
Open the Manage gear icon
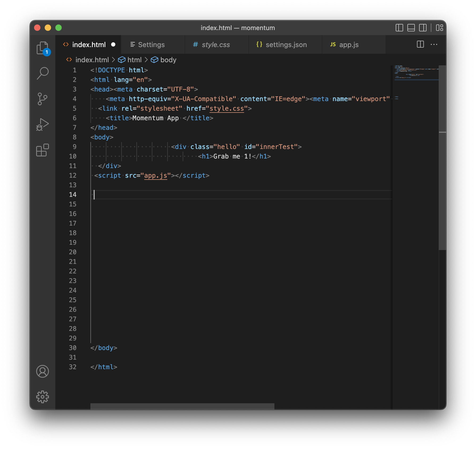click(x=43, y=397)
